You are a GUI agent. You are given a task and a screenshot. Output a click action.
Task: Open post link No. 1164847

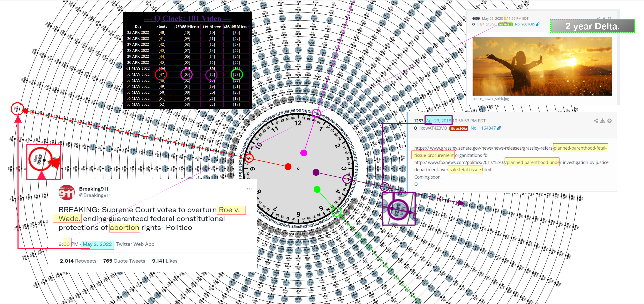(483, 128)
